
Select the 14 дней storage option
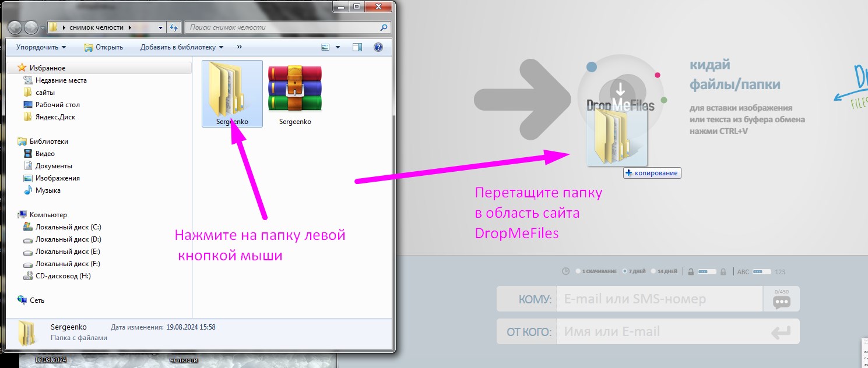click(x=653, y=271)
